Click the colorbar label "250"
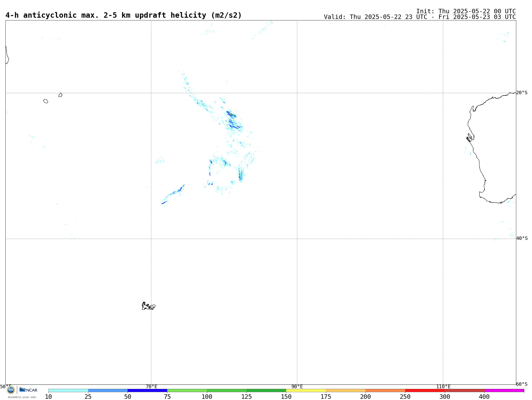Viewport: 532px width, 400px height. 405,397
